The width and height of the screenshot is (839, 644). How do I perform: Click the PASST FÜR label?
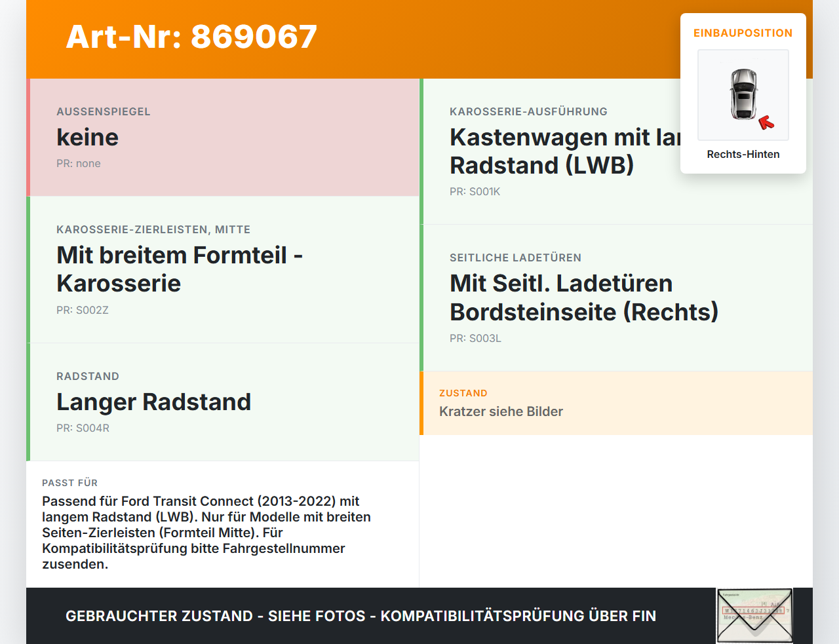tap(69, 483)
